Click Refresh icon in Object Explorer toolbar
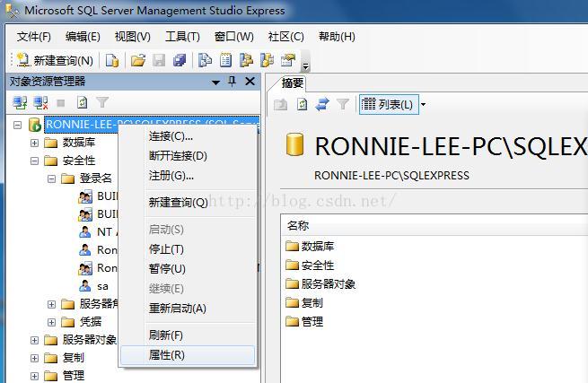588x383 pixels. (82, 102)
